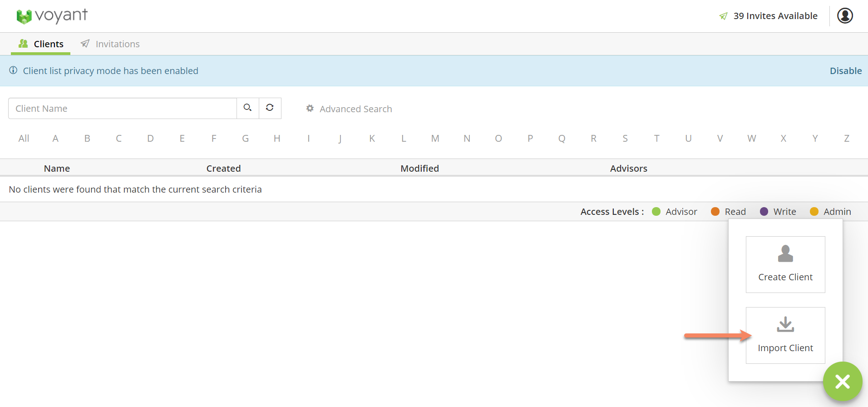
Task: Click the no clients found message
Action: coord(135,189)
